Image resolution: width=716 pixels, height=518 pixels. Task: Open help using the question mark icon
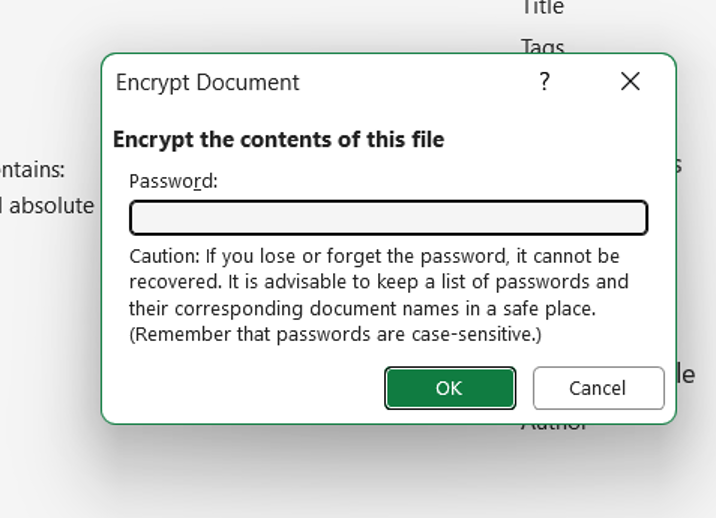coord(544,82)
